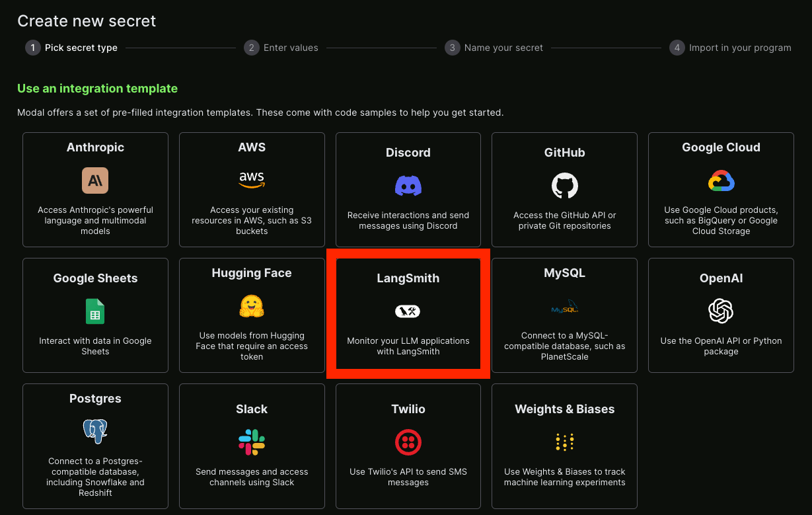Go to step 2 Enter values
Screen dimensions: 812x515
click(281, 48)
